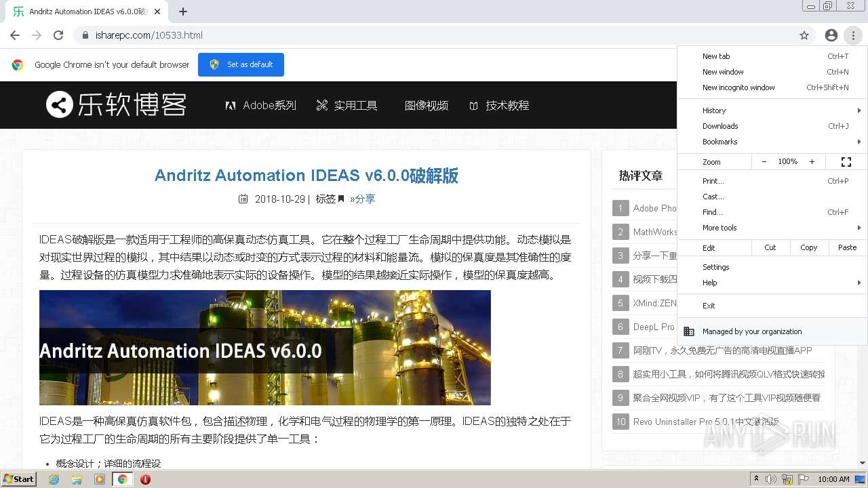Open the Start menu
The image size is (868, 488).
coord(19,479)
